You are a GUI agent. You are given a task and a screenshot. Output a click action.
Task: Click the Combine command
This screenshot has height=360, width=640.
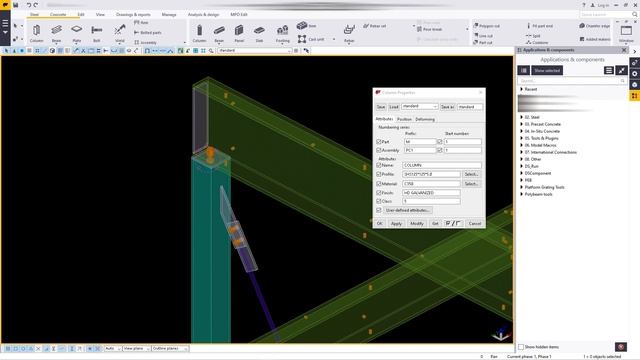point(537,42)
